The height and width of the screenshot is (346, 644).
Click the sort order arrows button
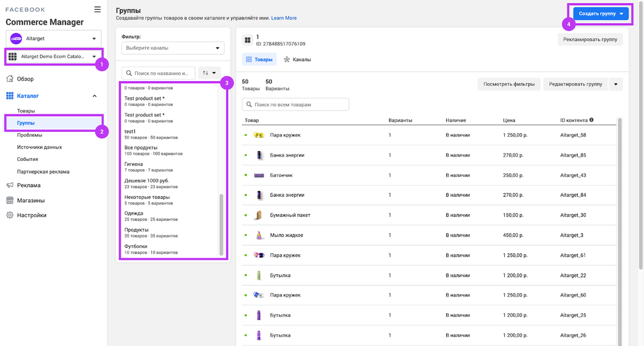click(x=209, y=72)
